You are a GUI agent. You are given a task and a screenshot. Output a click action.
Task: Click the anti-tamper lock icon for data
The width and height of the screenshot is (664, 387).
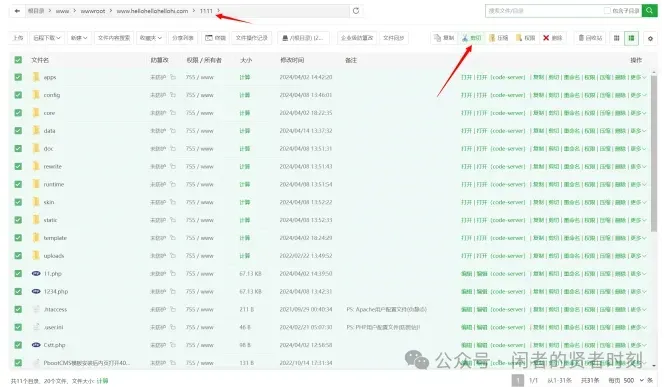[x=173, y=130]
